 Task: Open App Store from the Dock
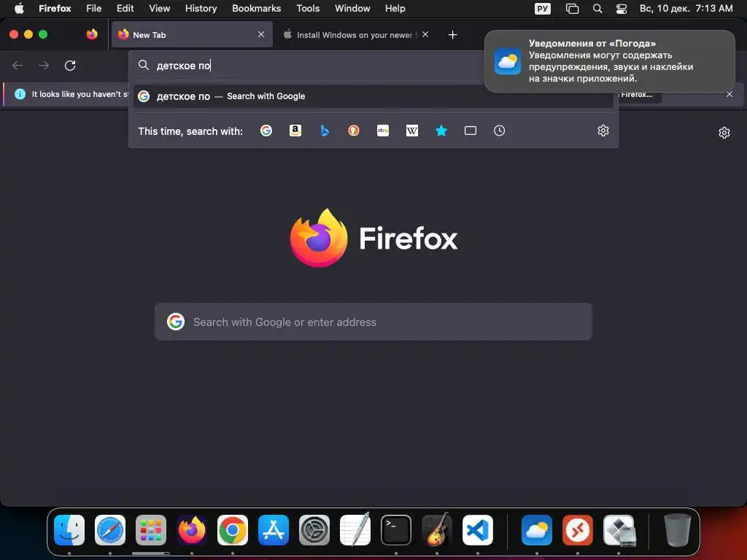pyautogui.click(x=274, y=530)
